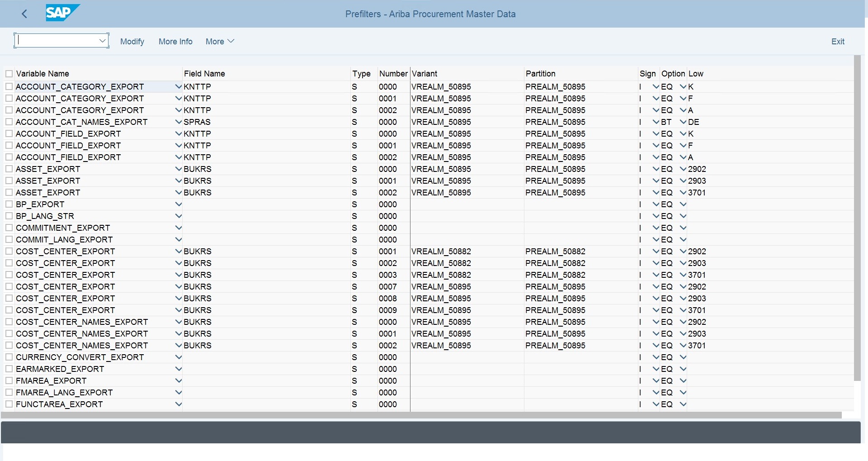Click the Number column header

tap(393, 74)
